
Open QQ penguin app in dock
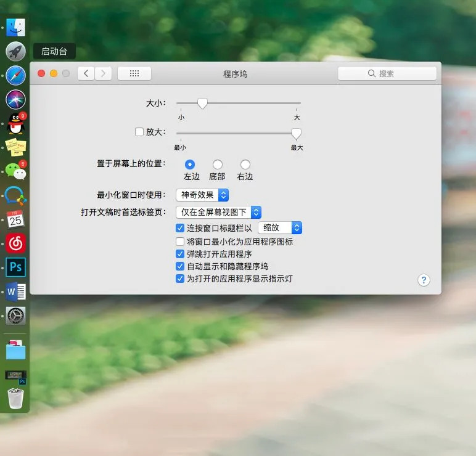[x=16, y=123]
